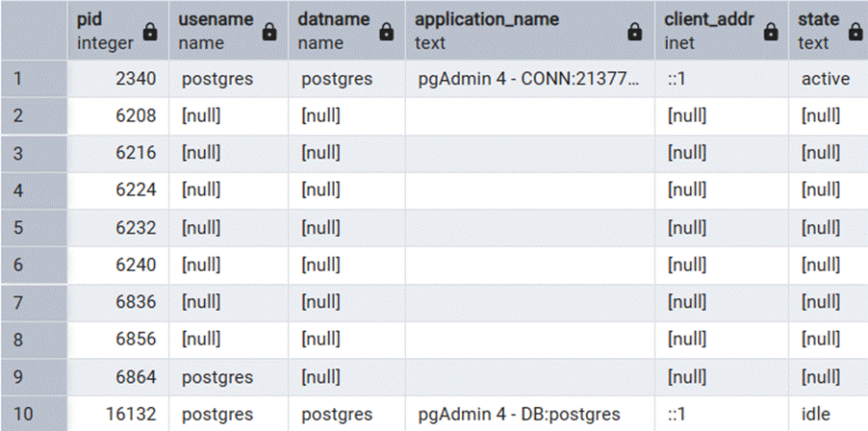Click usename [null] in row 2
868x431 pixels.
(229, 115)
